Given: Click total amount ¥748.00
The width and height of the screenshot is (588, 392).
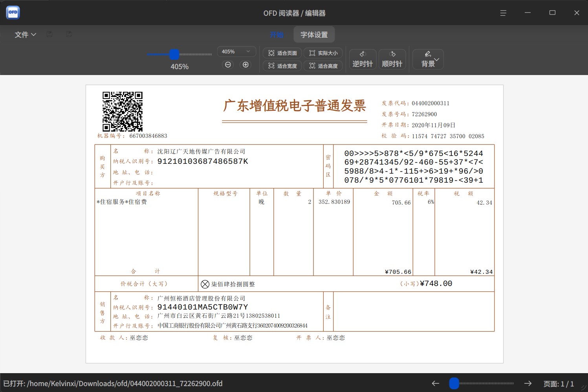Looking at the screenshot, I should (x=436, y=284).
